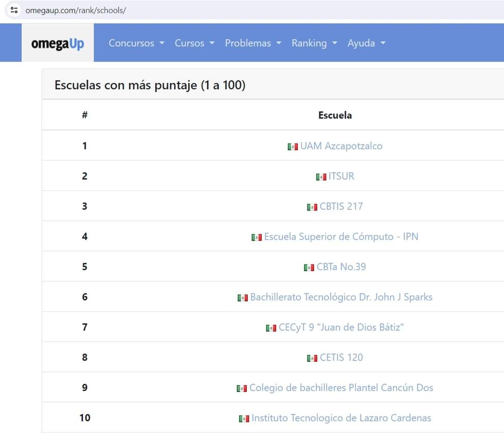The height and width of the screenshot is (433, 504).
Task: Open Escuela Superior de Cómputo - IPN link
Action: (x=341, y=237)
